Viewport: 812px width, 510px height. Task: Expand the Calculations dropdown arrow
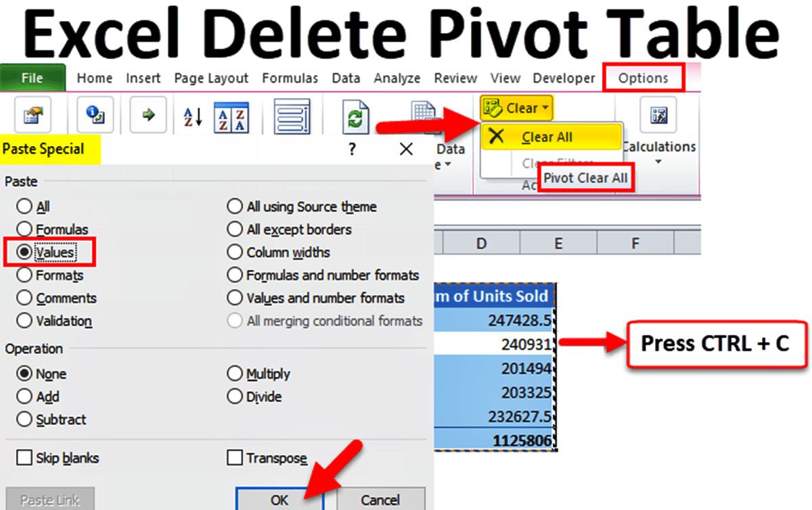tap(659, 161)
